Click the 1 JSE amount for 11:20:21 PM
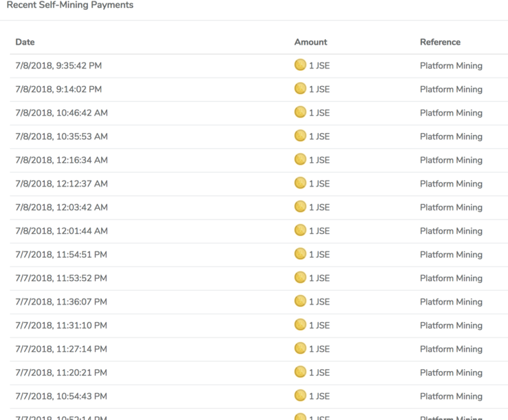Screen dimensions: 508x420 click(x=319, y=372)
